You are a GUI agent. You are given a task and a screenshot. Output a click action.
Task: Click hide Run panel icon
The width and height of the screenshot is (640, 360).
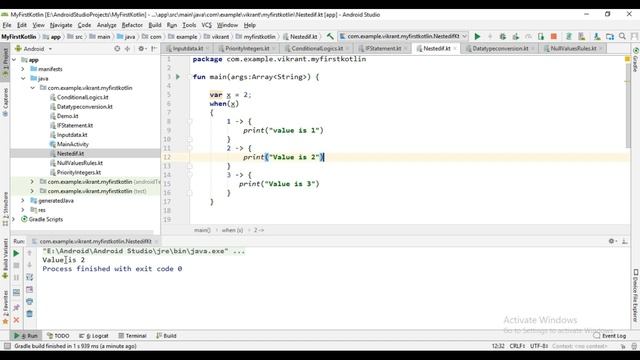(625, 241)
